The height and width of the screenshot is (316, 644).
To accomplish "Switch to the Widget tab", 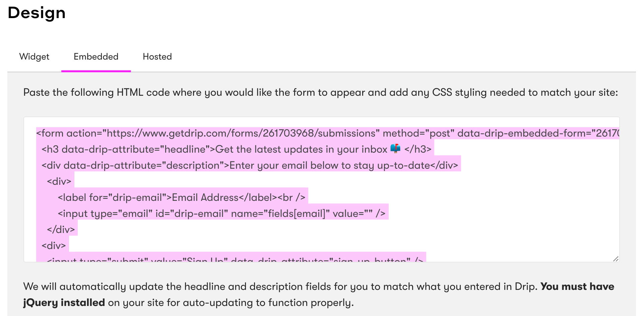I will pos(34,57).
